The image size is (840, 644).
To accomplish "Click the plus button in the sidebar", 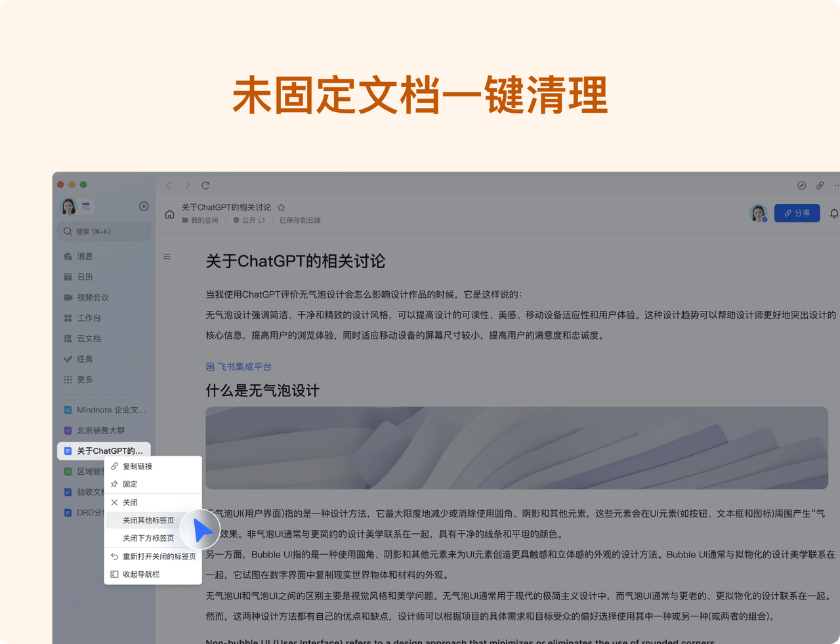I will click(144, 207).
